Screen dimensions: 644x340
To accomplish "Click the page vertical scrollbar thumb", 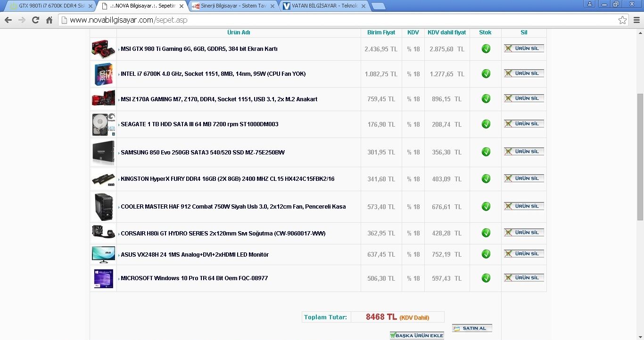I will pos(640,157).
